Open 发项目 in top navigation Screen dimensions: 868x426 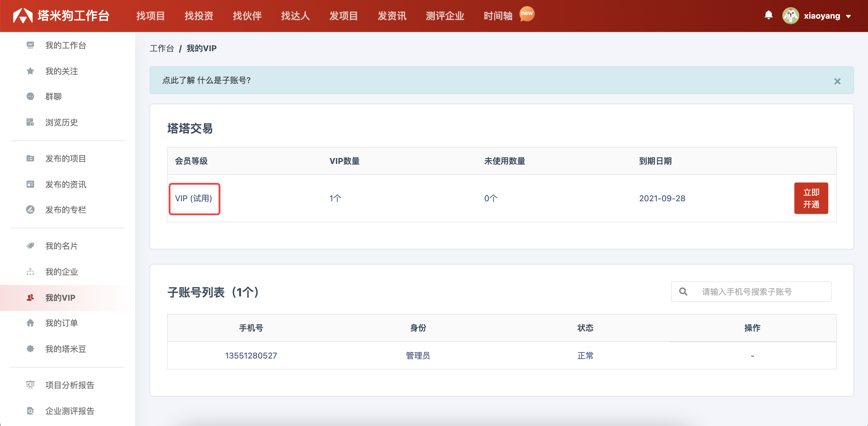click(x=343, y=16)
